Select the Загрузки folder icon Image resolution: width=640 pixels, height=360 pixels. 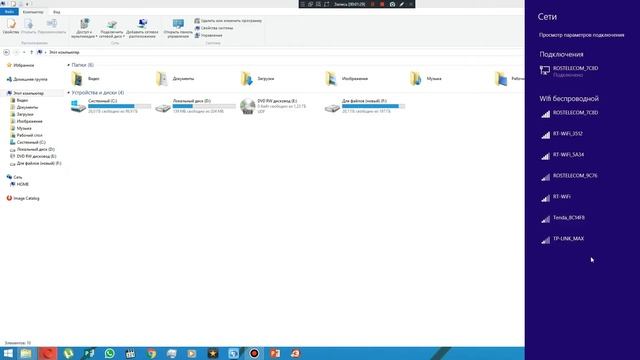[247, 78]
